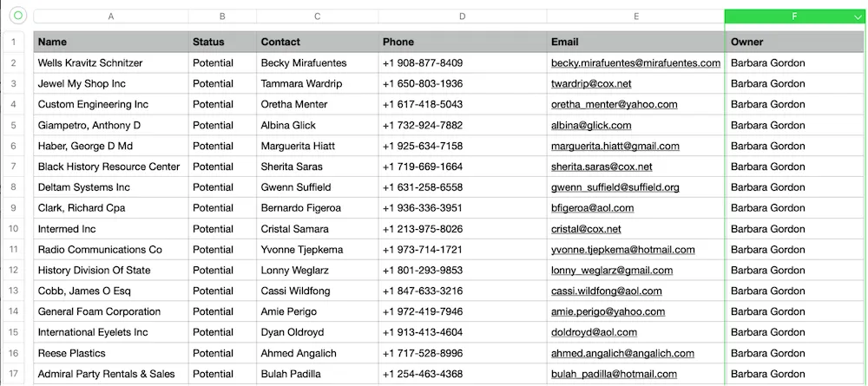Image resolution: width=868 pixels, height=386 pixels.
Task: Select column C header
Action: coord(317,16)
